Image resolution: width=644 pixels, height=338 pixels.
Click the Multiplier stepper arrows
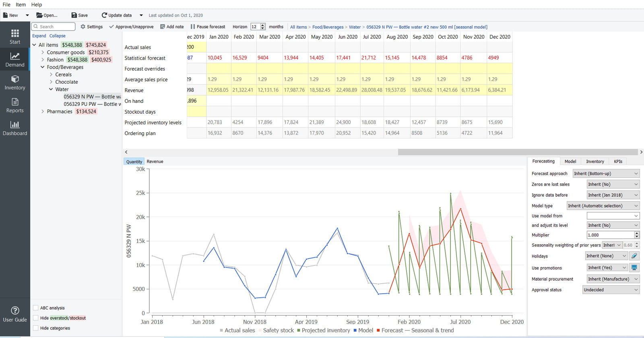(637, 235)
